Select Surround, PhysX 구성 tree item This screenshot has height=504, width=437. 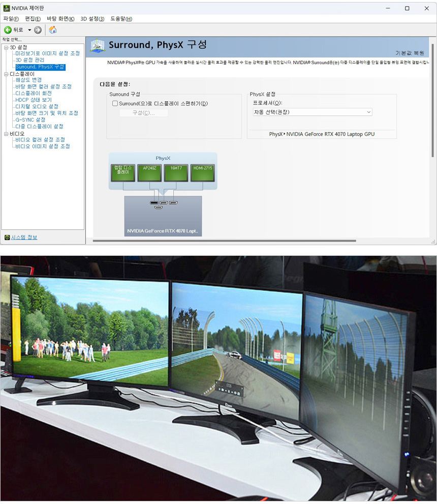pyautogui.click(x=40, y=67)
